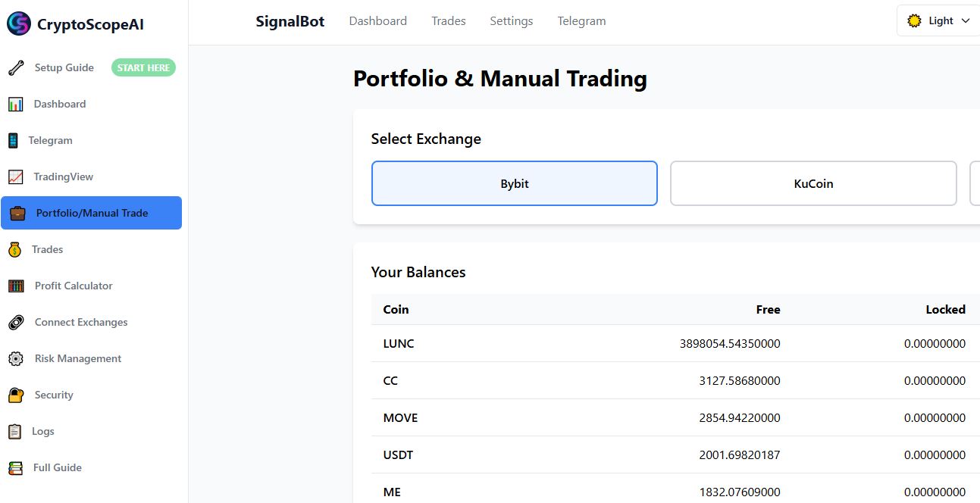Click the Dashboard bar-chart icon in sidebar

coord(16,104)
